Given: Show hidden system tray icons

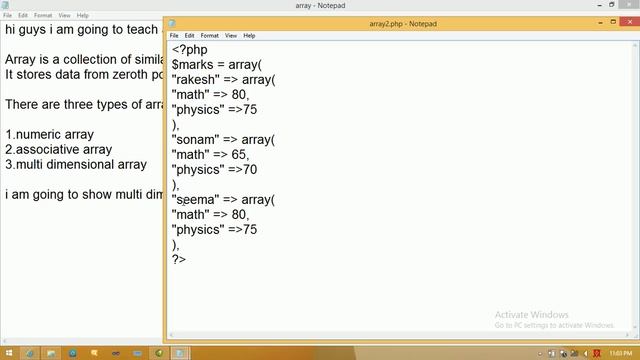Looking at the screenshot, I should (x=540, y=353).
